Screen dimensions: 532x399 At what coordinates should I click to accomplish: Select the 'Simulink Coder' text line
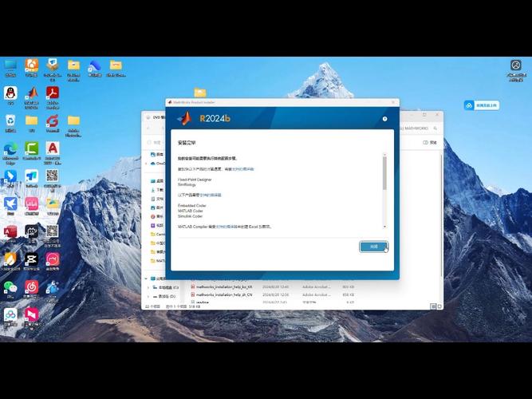[190, 216]
